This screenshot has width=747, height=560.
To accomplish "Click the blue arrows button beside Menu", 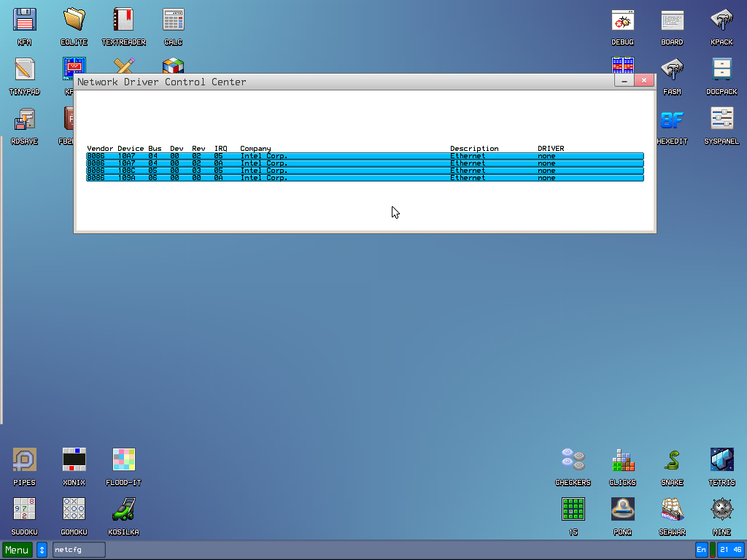I will click(x=42, y=550).
